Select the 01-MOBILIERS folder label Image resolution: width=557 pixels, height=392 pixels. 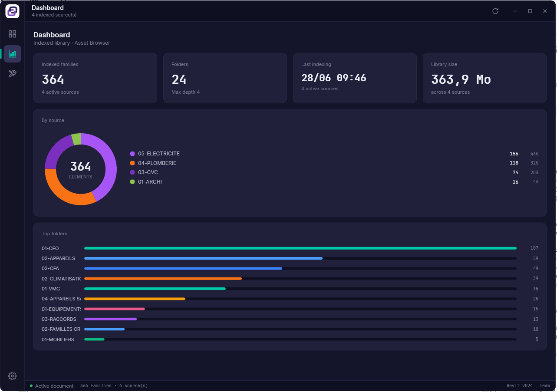pos(58,339)
